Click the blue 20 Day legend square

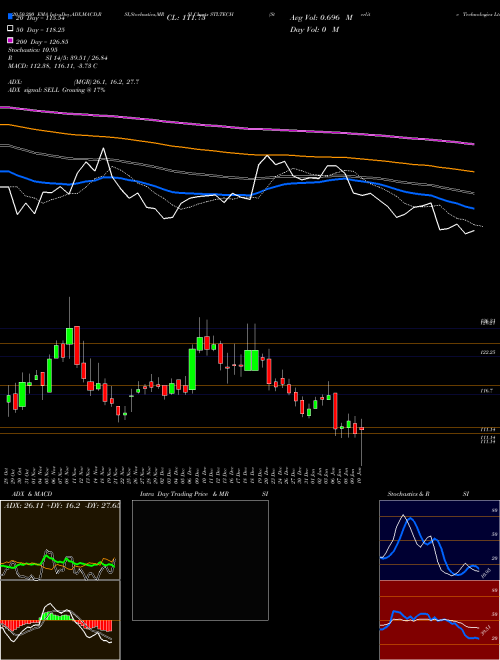[11, 18]
